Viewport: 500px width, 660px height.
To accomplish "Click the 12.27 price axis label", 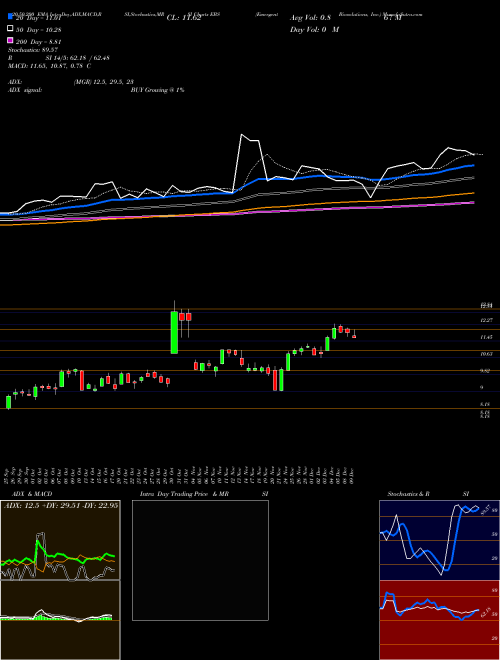I will (487, 320).
